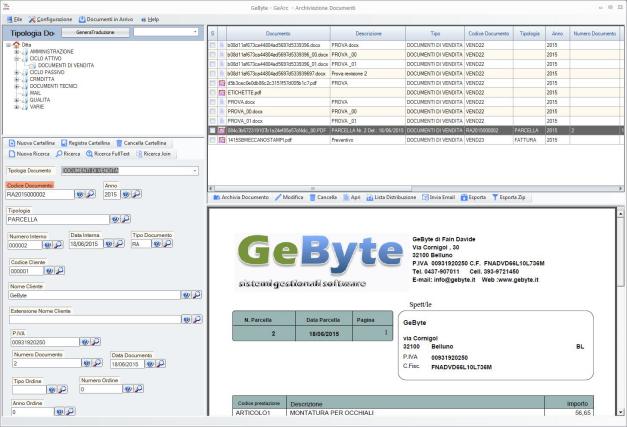Expand the AMMINISTRAZIONE tree node
The height and width of the screenshot is (427, 627).
tap(16, 52)
